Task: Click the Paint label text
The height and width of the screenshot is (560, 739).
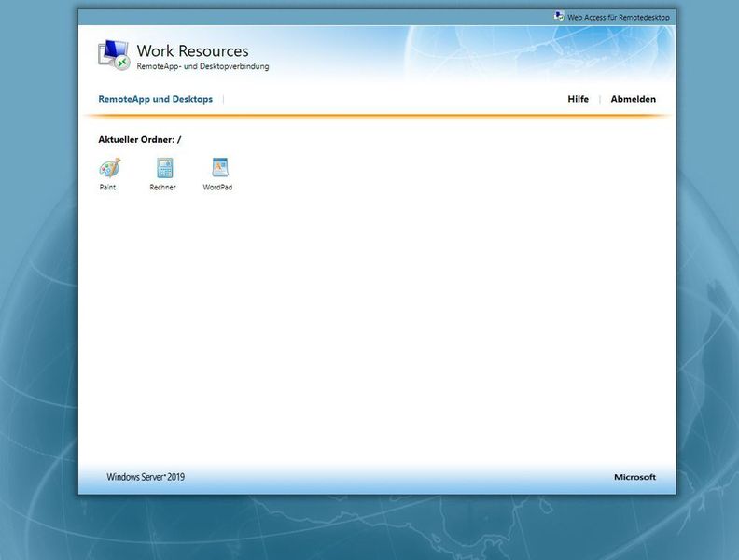Action: [107, 188]
